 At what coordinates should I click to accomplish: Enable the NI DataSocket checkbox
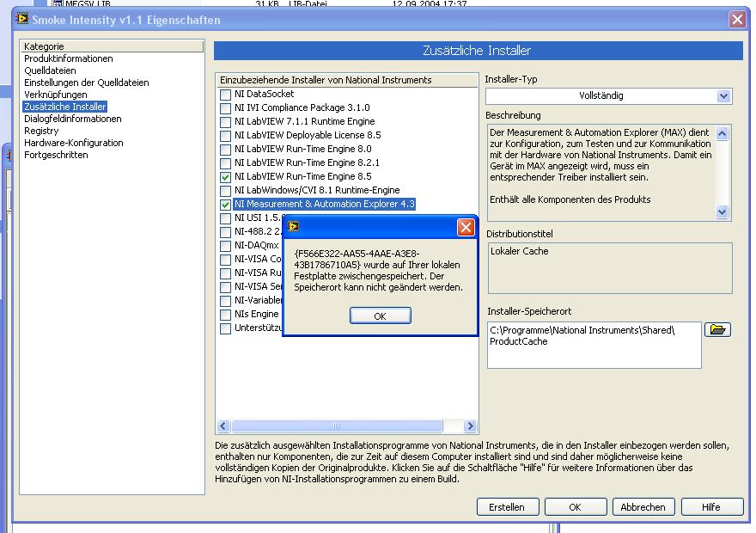225,95
